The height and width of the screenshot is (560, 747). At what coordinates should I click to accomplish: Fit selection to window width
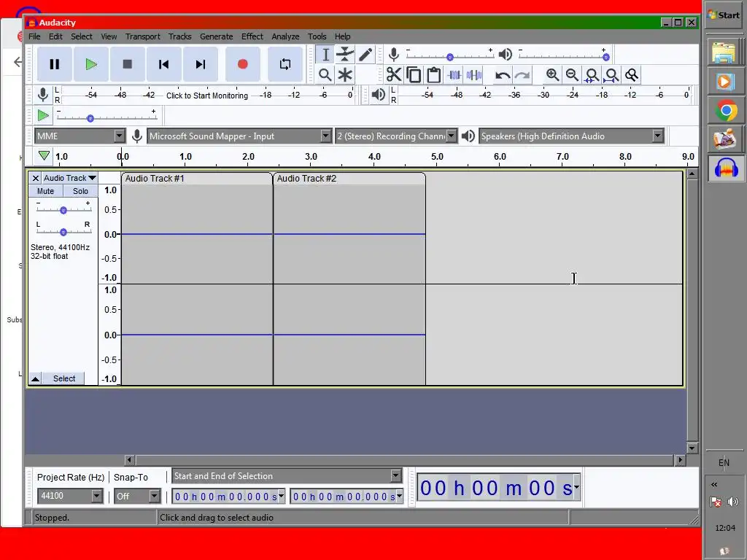592,75
